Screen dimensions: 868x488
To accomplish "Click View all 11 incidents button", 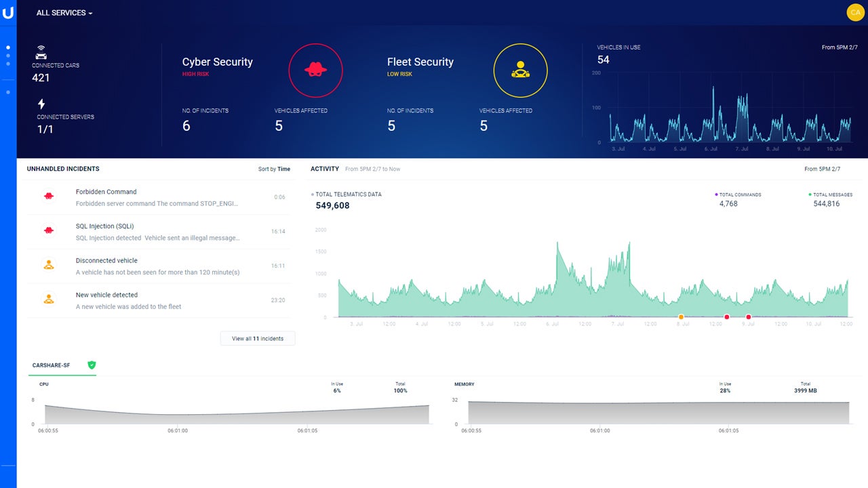I will 258,338.
